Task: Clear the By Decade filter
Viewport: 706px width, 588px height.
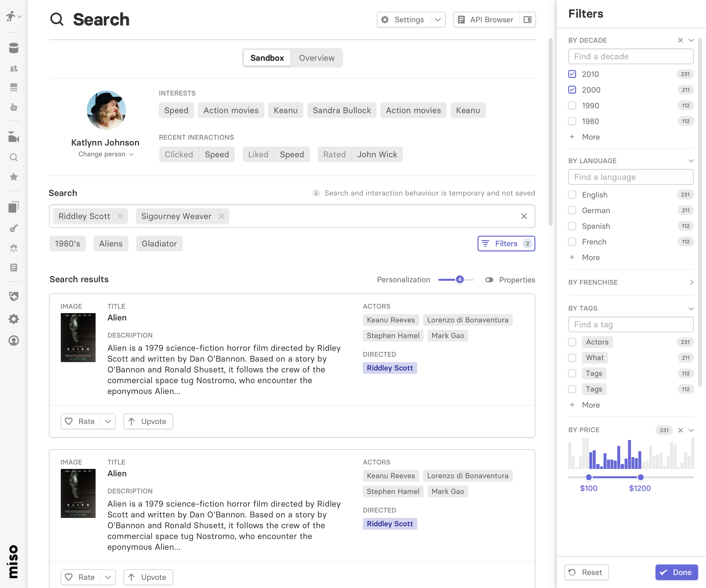Action: click(x=681, y=40)
